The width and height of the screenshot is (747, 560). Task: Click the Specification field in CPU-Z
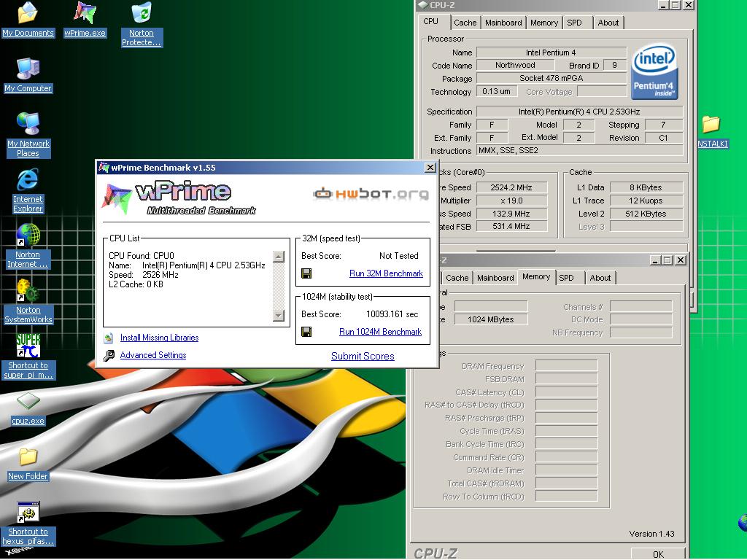pos(579,112)
